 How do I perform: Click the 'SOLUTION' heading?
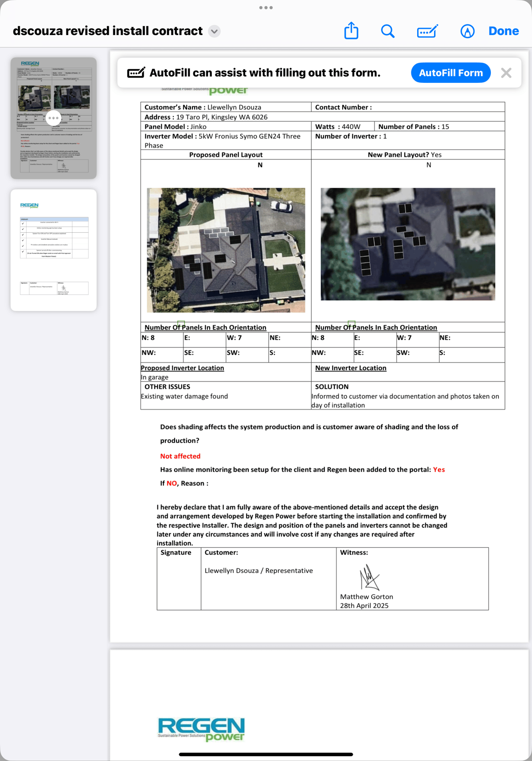tap(332, 386)
